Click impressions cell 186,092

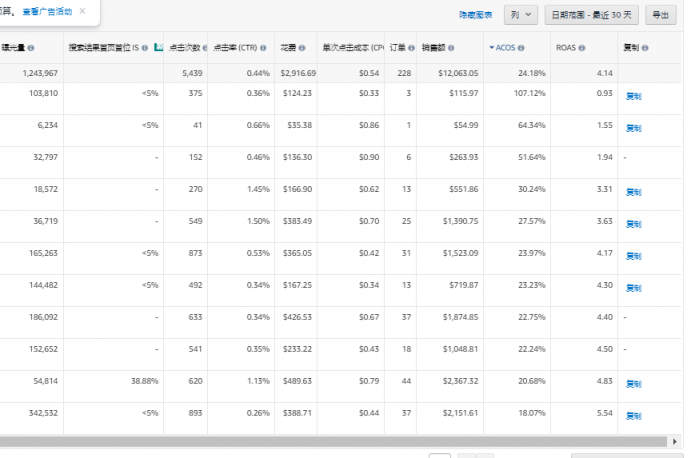pyautogui.click(x=43, y=317)
